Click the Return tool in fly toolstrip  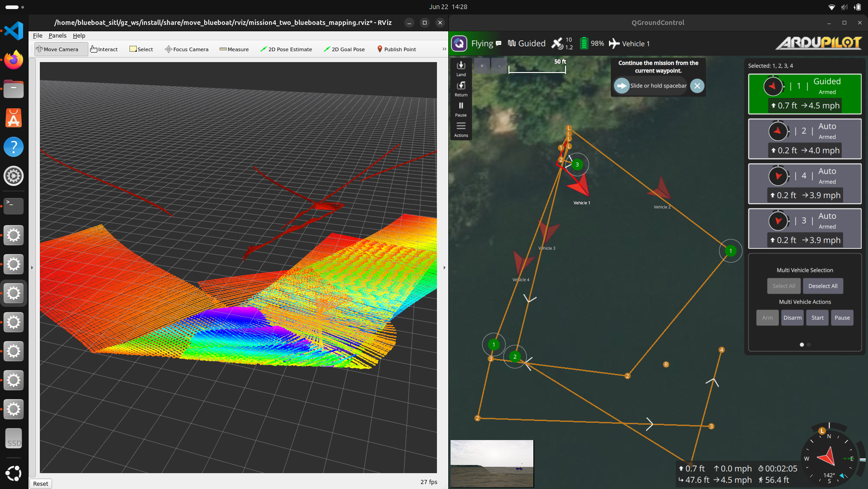[x=461, y=89]
